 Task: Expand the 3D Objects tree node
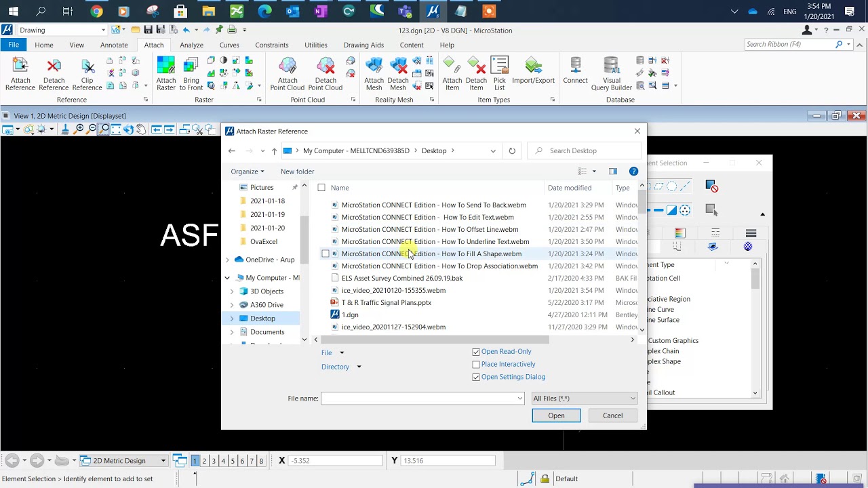232,291
